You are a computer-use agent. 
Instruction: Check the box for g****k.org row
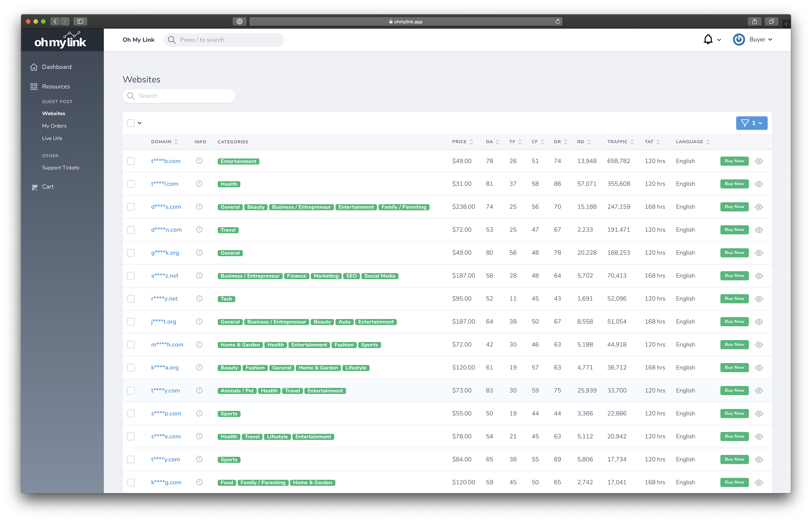pyautogui.click(x=131, y=254)
